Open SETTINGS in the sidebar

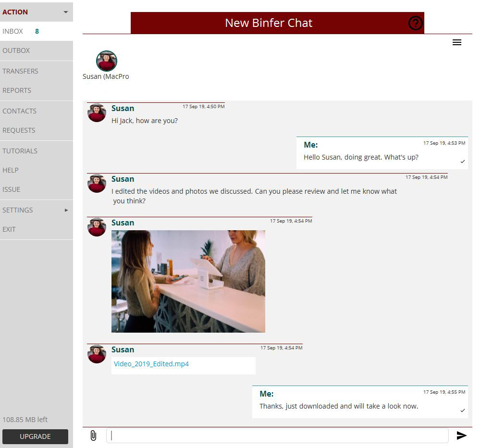pos(37,210)
